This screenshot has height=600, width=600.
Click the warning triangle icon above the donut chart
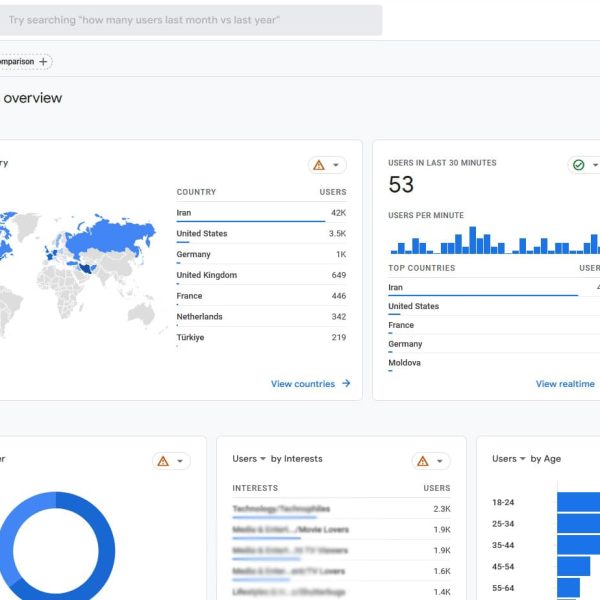click(x=163, y=461)
